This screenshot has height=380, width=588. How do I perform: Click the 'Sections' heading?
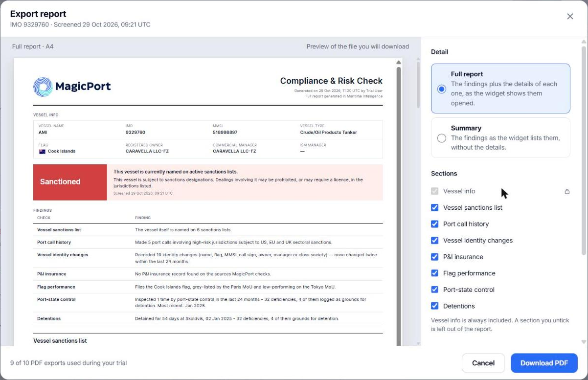click(444, 174)
